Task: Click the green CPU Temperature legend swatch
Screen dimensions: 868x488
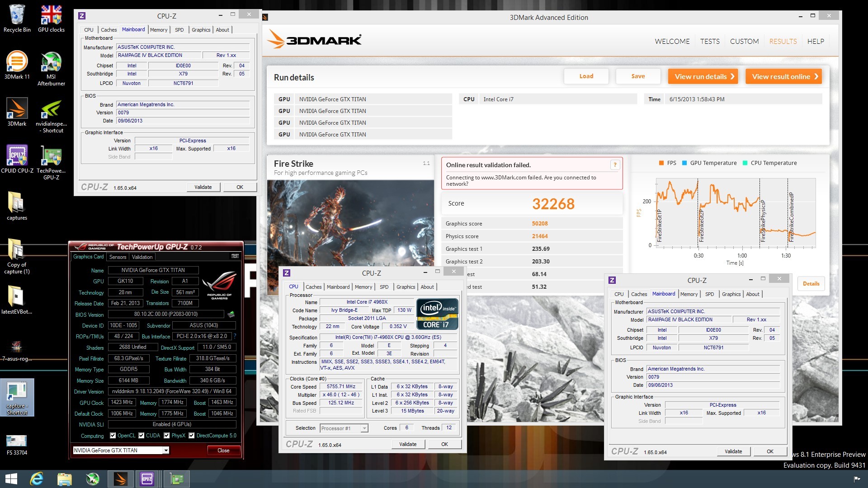Action: coord(745,163)
